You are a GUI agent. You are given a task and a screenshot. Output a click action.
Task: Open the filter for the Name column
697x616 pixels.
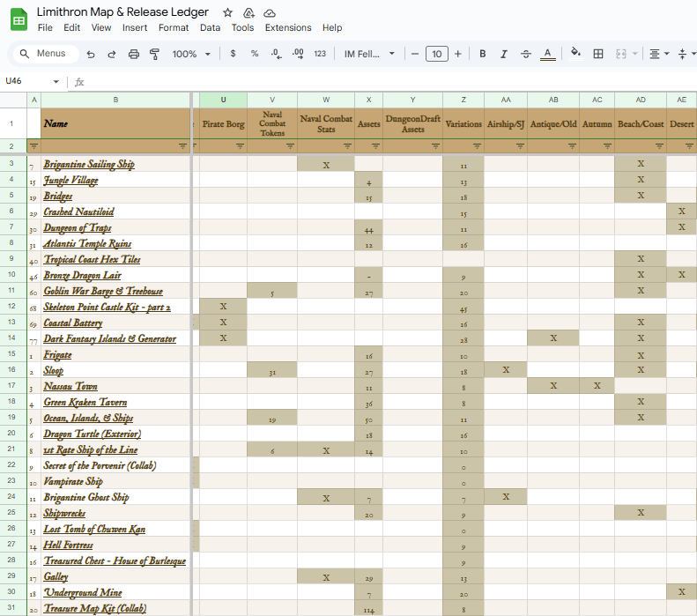(x=182, y=146)
